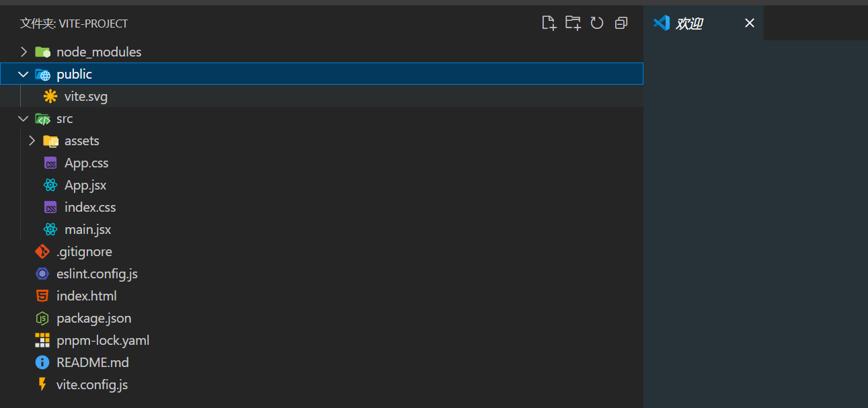Click the React icon beside App.jsx
This screenshot has width=868, height=408.
point(50,185)
